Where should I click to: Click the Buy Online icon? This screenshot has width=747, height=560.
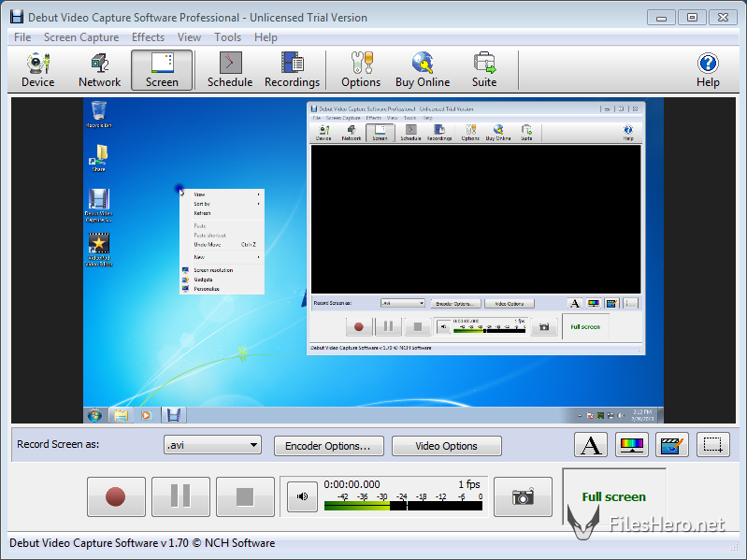pyautogui.click(x=423, y=70)
